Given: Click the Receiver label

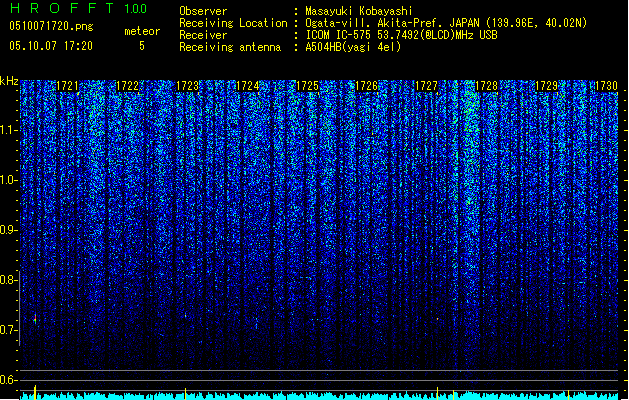Looking at the screenshot, I should coord(203,35).
